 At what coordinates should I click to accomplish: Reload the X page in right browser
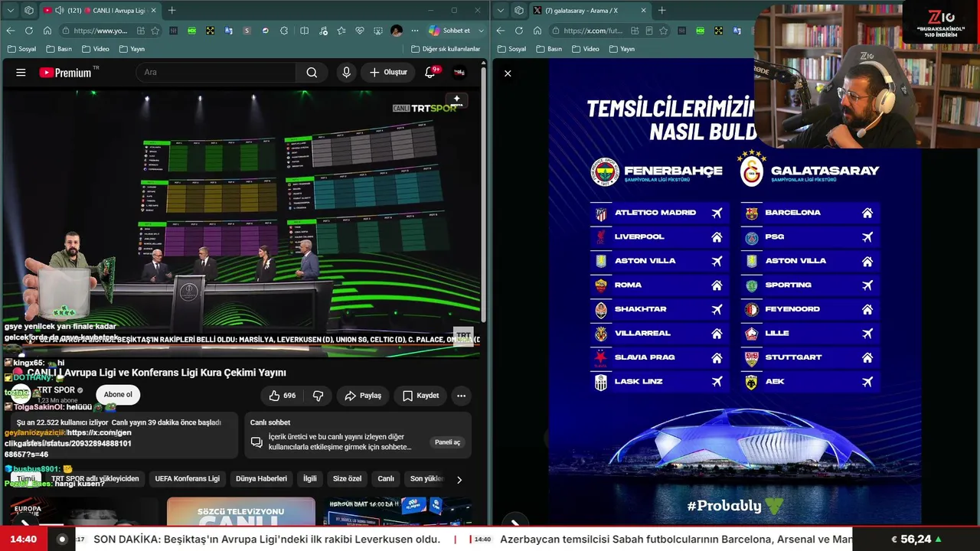(x=519, y=31)
